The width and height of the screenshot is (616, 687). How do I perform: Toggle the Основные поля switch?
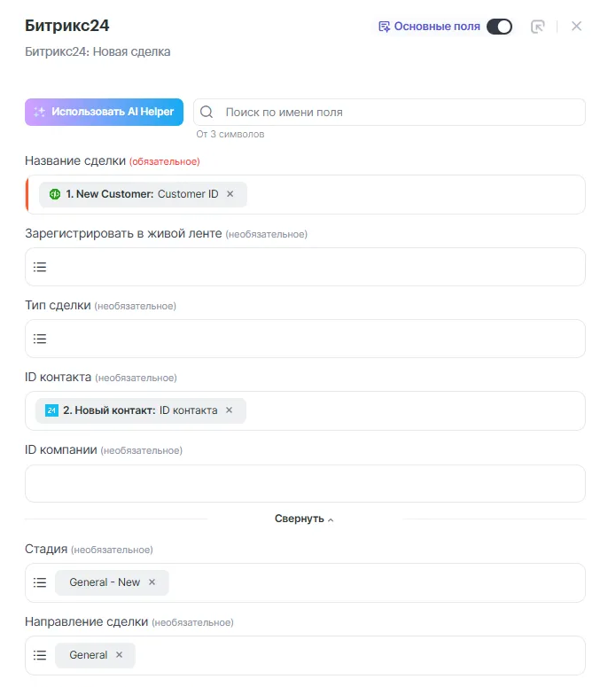tap(499, 27)
